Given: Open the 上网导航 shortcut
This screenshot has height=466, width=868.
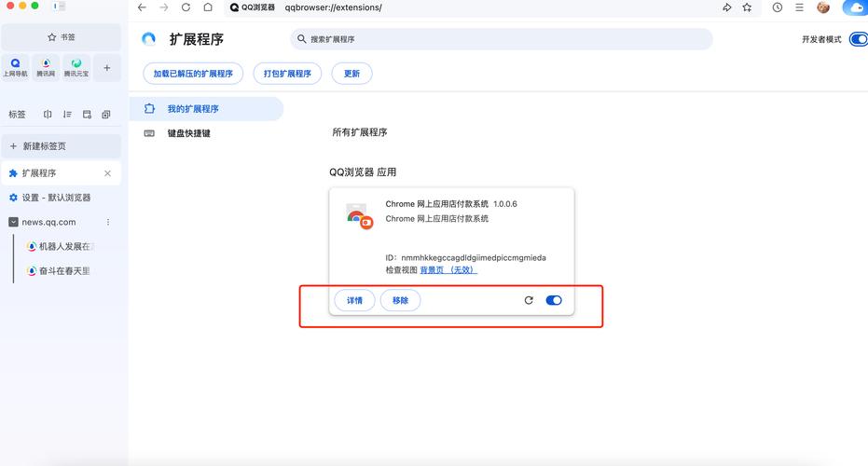Looking at the screenshot, I should [16, 67].
